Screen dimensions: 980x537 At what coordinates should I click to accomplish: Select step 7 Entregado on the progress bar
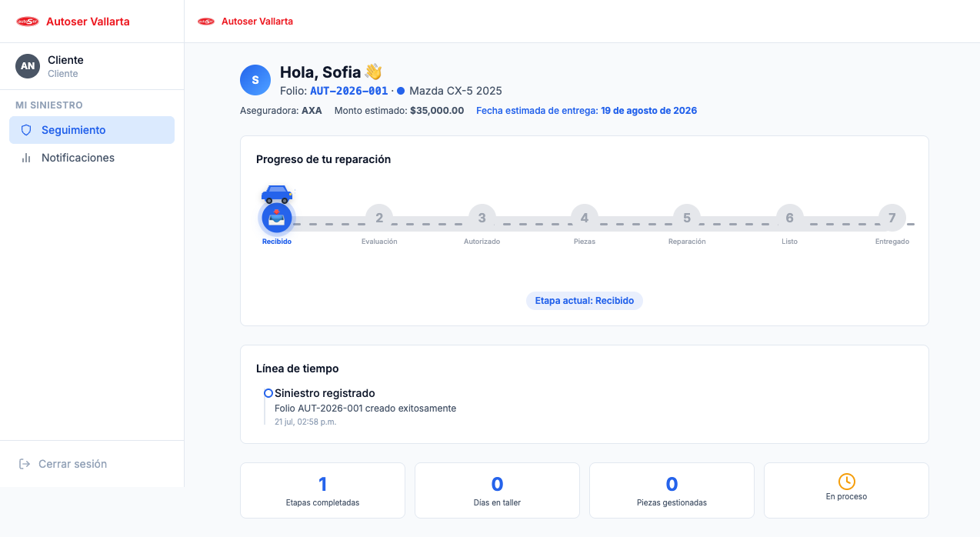[892, 218]
